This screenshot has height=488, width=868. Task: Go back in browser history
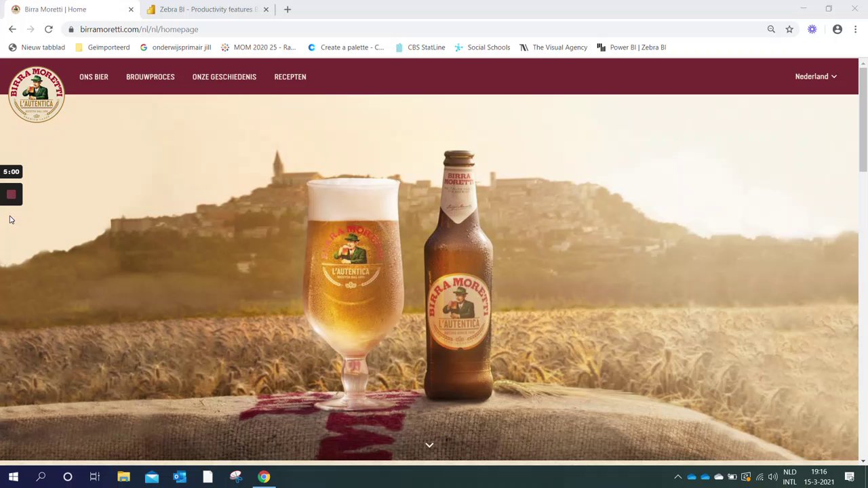(x=12, y=29)
